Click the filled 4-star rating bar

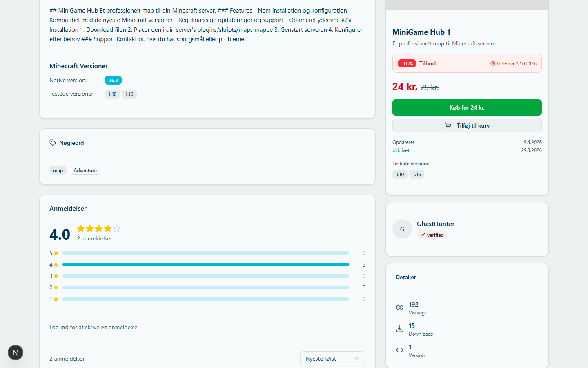(206, 265)
